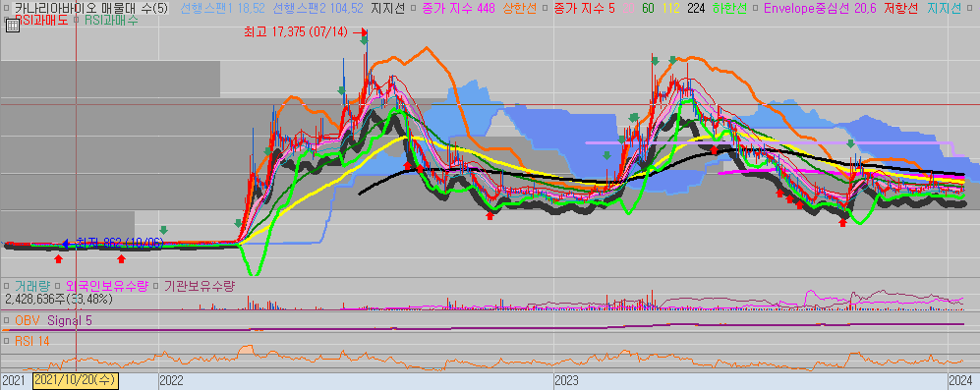The height and width of the screenshot is (390, 980).
Task: Select the red 종가 지수 5 label
Action: pyautogui.click(x=585, y=9)
